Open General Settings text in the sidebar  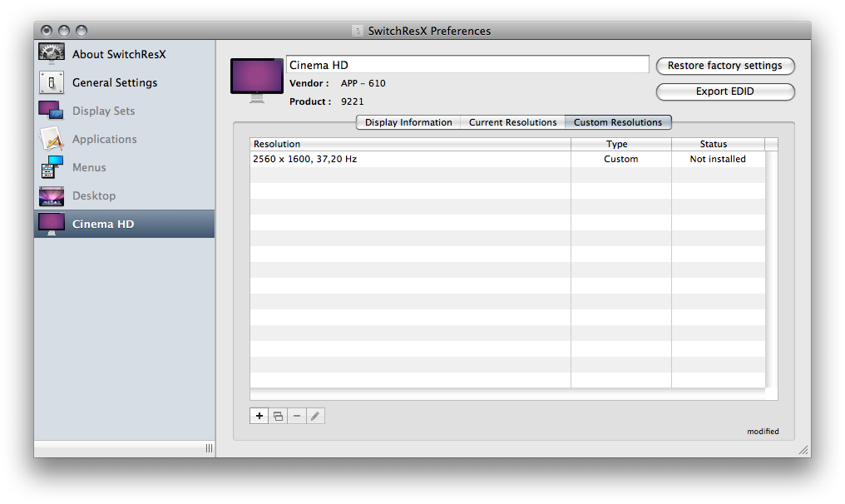pyautogui.click(x=115, y=82)
